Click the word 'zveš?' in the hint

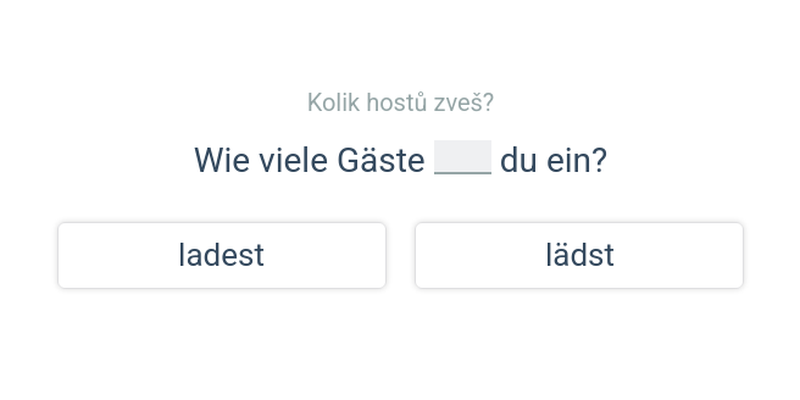pos(466,102)
